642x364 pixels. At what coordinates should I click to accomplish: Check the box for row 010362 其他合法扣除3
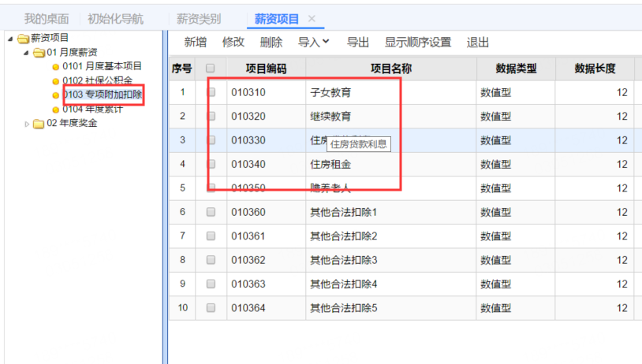click(211, 260)
